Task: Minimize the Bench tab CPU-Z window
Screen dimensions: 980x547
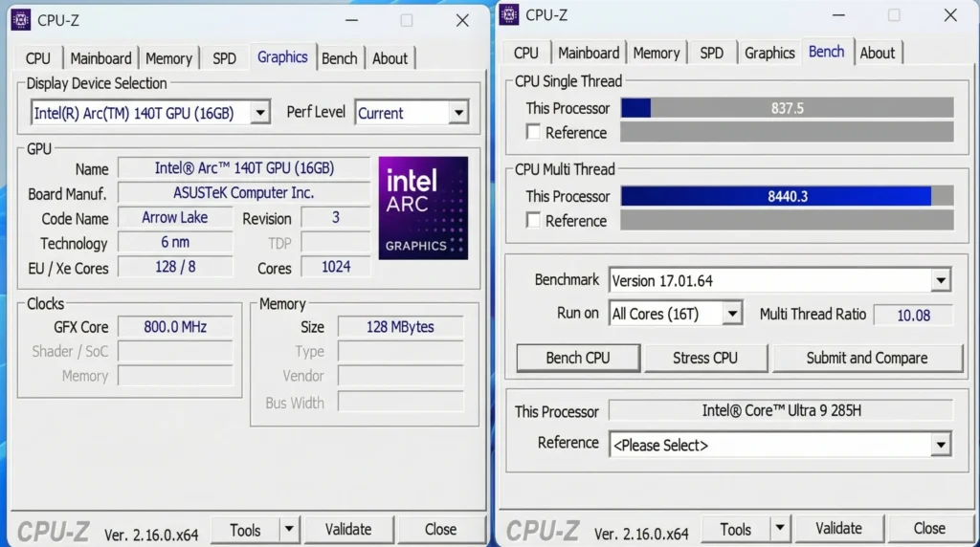Action: coord(838,15)
